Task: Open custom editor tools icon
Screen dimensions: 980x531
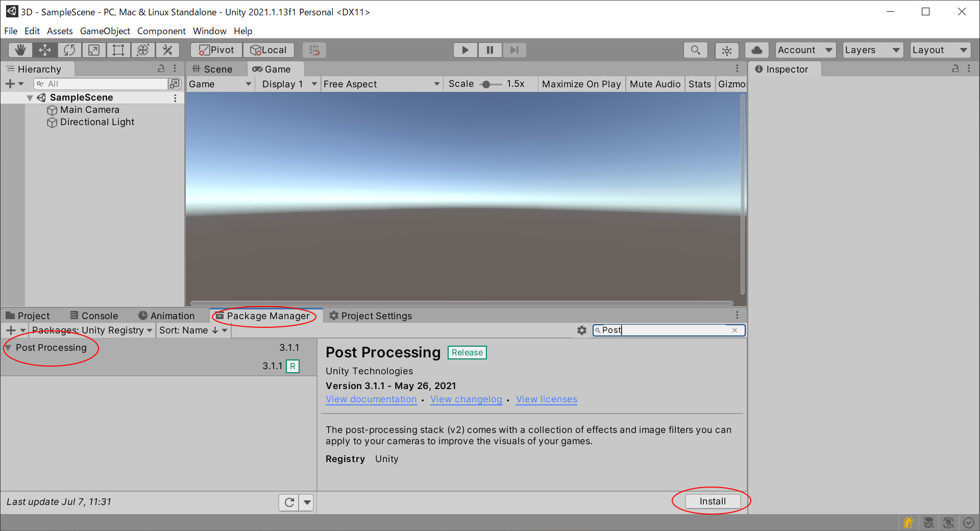Action: pyautogui.click(x=167, y=50)
